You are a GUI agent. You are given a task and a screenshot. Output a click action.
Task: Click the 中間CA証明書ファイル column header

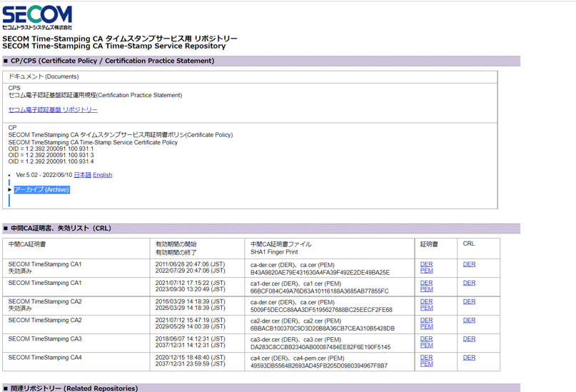tap(281, 244)
